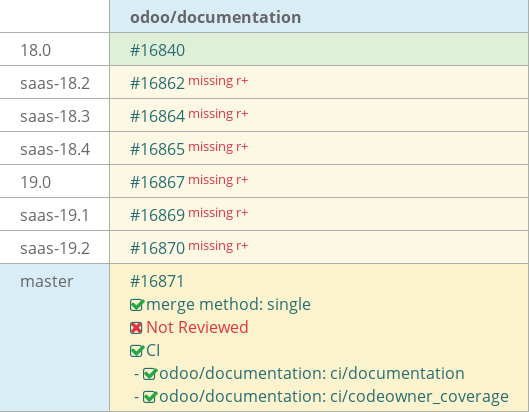
Task: Open pull request #16864
Action: 158,116
